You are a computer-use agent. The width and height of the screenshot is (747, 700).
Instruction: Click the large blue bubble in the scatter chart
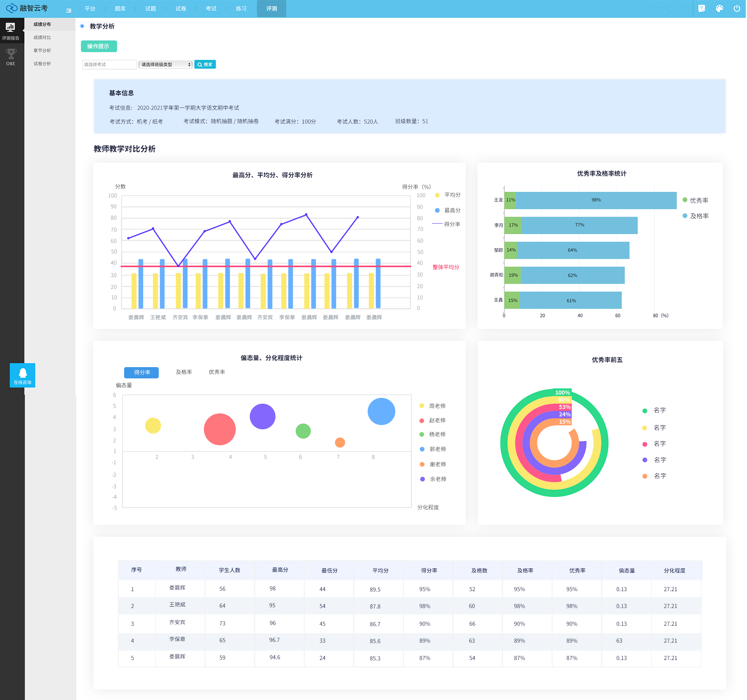point(381,411)
